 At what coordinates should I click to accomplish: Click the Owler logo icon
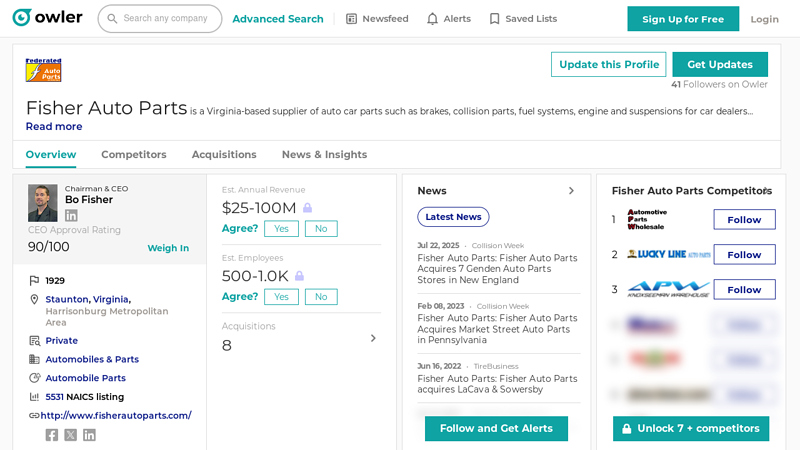tap(21, 18)
